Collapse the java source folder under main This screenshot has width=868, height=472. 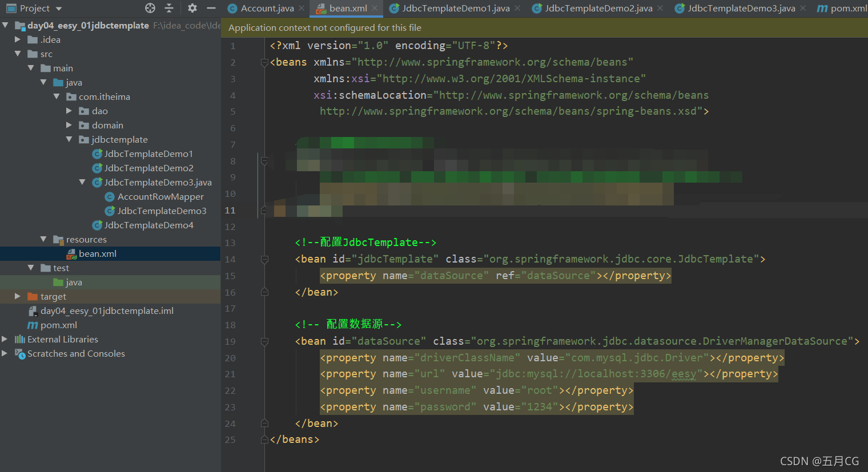tap(43, 82)
